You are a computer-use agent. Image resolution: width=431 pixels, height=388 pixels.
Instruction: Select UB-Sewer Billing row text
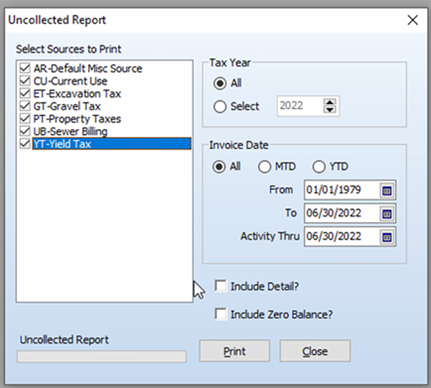pyautogui.click(x=70, y=131)
